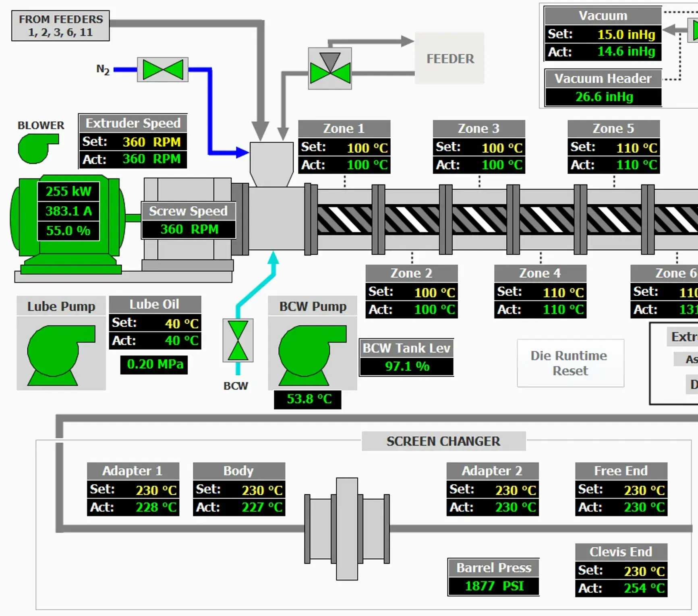Click the Die Runtime Reset button

coord(570,363)
